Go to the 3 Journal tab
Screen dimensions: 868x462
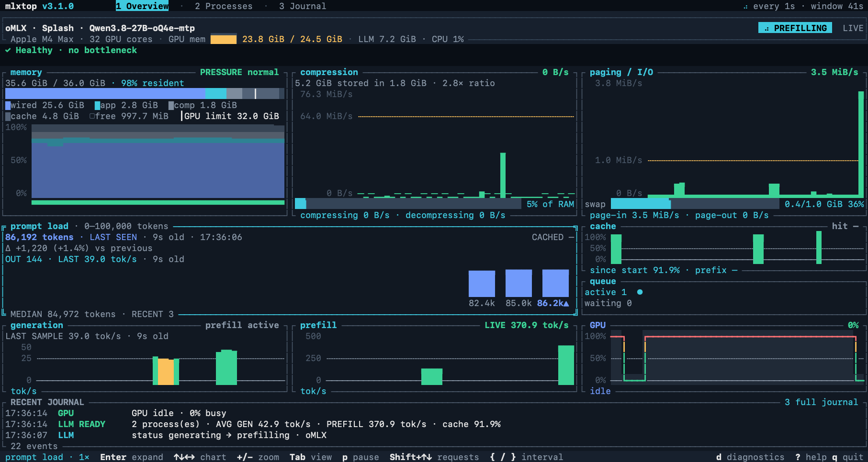tap(303, 6)
